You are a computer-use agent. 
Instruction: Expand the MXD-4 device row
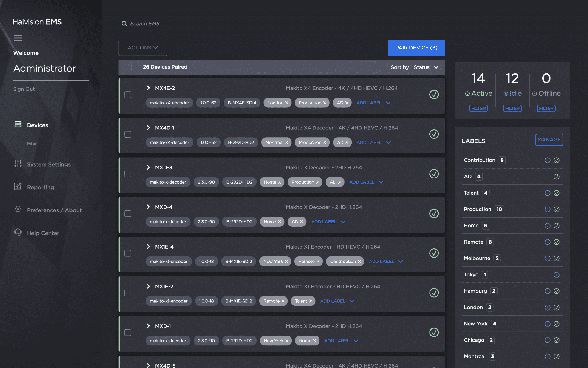(x=148, y=207)
